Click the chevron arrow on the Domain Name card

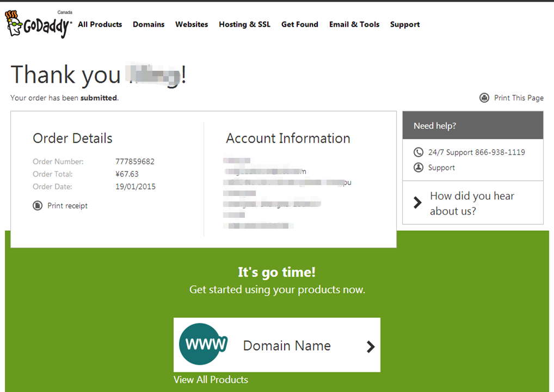(x=370, y=346)
